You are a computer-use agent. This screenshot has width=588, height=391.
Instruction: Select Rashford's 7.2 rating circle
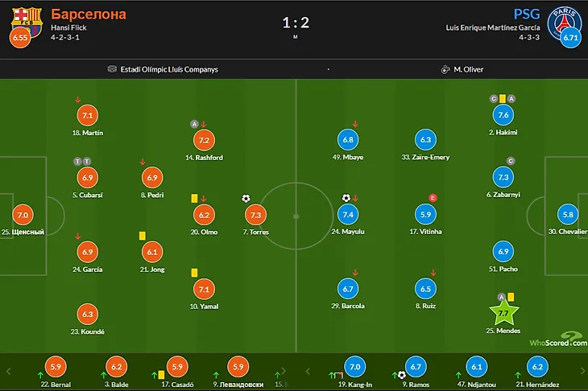(204, 140)
